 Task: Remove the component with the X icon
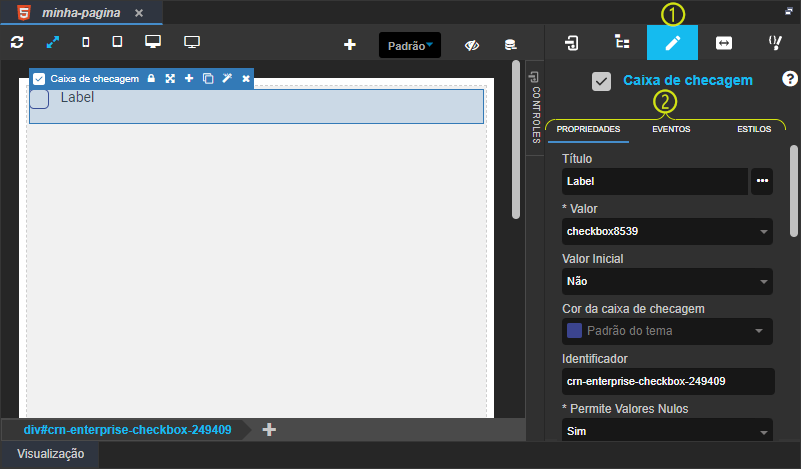pos(246,79)
